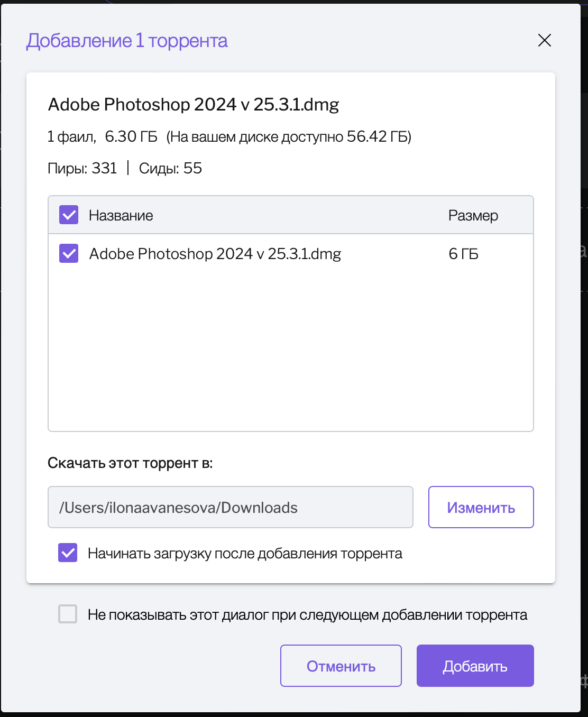Select the Adobe Photoshop 2024 v 25.3.1.dmg file row name
Image resolution: width=588 pixels, height=717 pixels.
pos(215,254)
